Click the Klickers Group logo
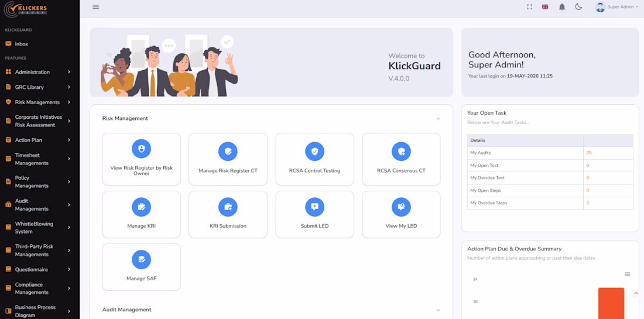The image size is (644, 319). point(24,9)
